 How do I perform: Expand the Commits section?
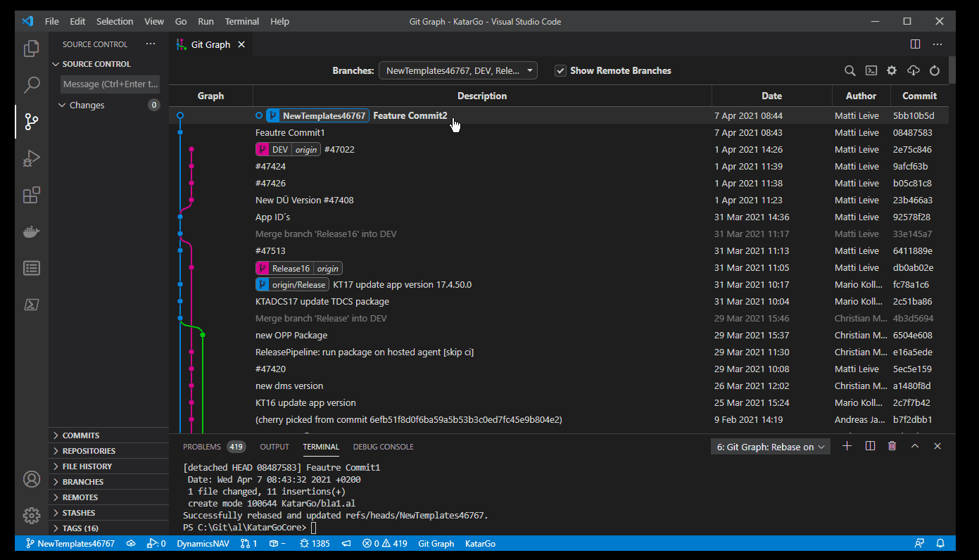coord(109,435)
